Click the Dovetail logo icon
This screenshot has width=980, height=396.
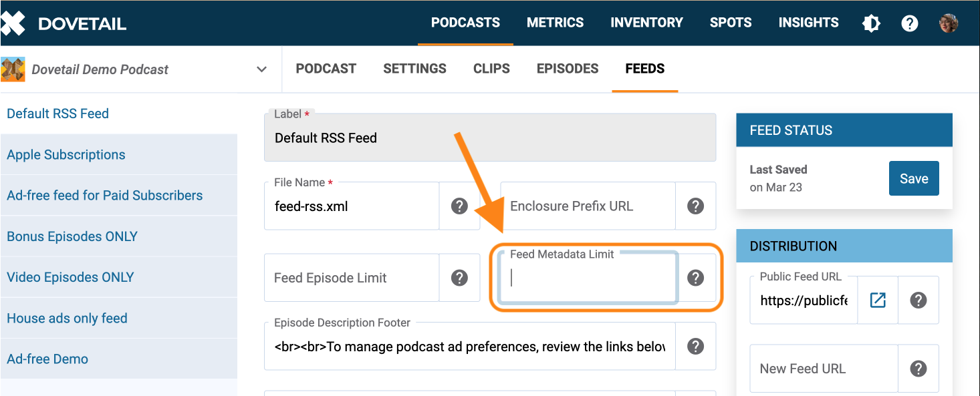click(13, 23)
